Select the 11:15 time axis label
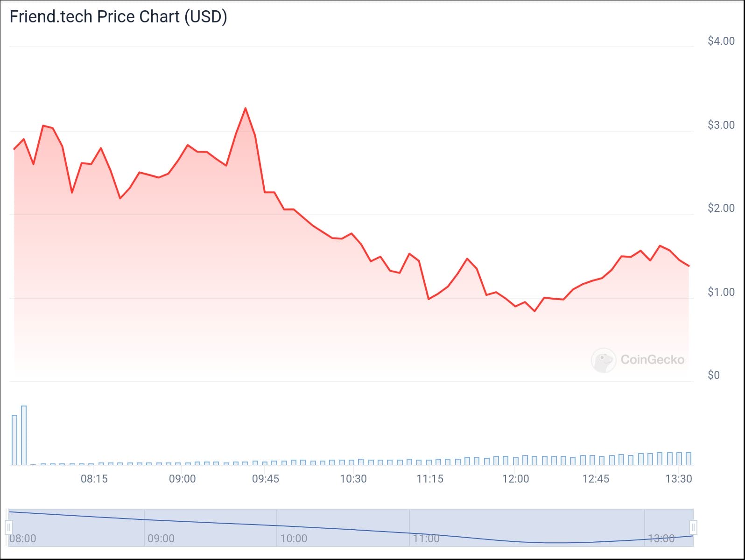 click(x=430, y=479)
